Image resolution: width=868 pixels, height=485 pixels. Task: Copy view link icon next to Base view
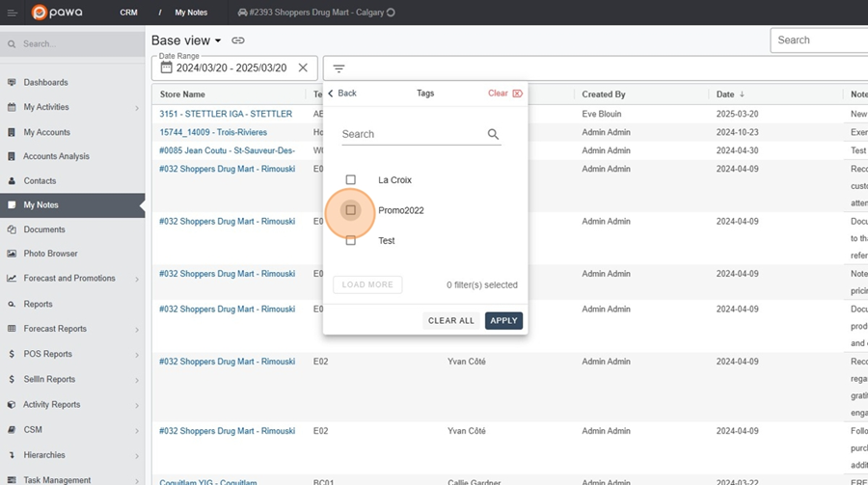pos(238,40)
